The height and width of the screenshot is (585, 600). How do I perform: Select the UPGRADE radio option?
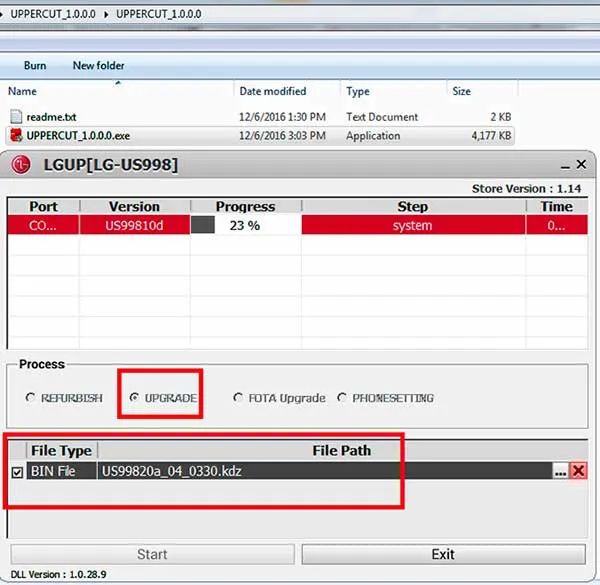(x=135, y=398)
